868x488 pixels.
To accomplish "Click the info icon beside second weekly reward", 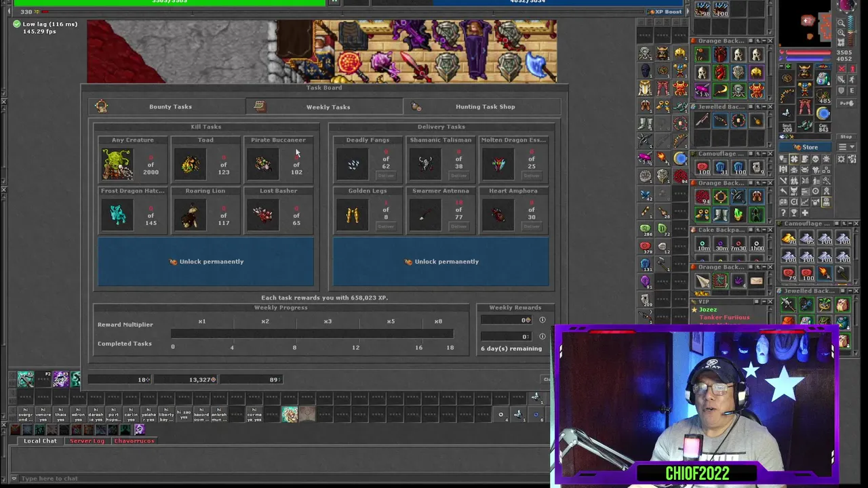I will 542,336.
